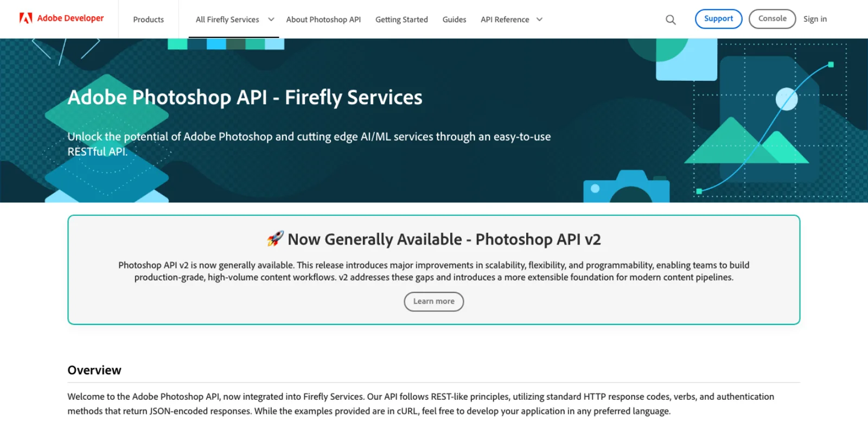This screenshot has height=422, width=868.
Task: Expand the API Reference chevron
Action: (539, 20)
